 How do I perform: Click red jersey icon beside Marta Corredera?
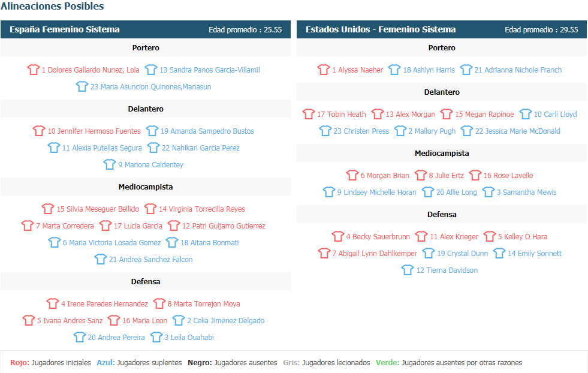[x=28, y=225]
